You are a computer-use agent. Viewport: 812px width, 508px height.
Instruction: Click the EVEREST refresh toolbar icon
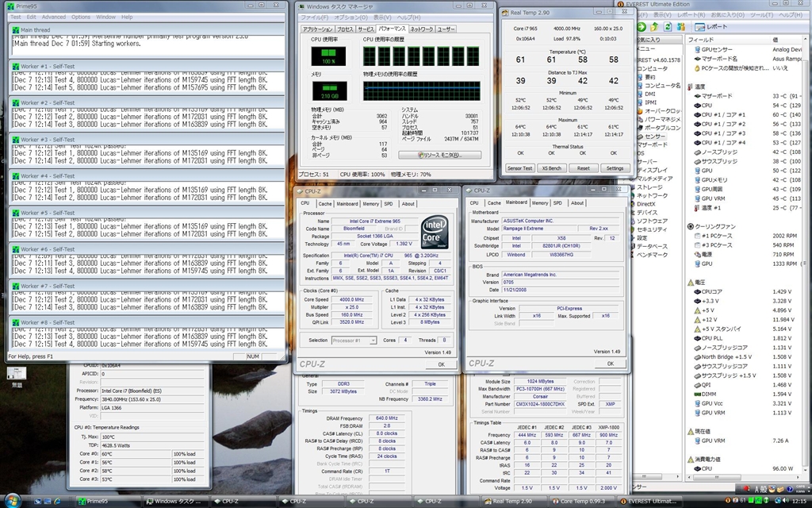[668, 26]
